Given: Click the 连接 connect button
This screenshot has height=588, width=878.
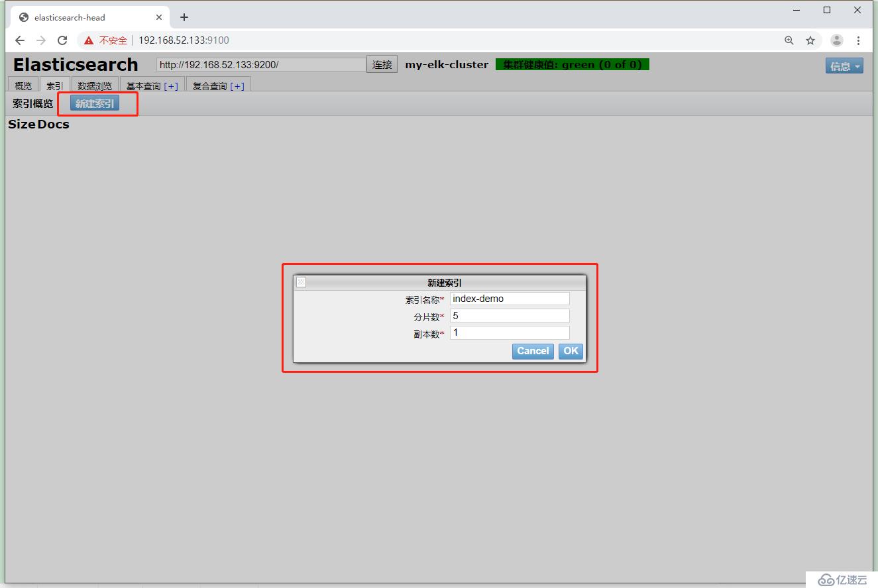Looking at the screenshot, I should pyautogui.click(x=382, y=64).
